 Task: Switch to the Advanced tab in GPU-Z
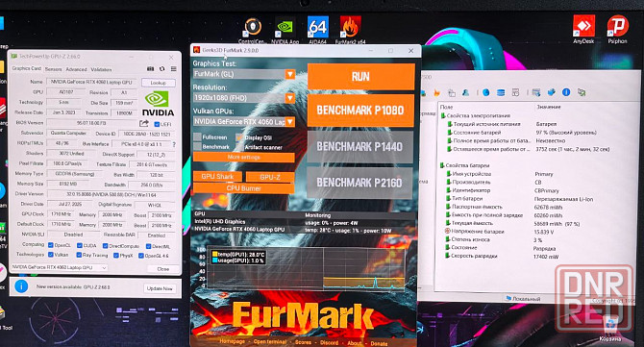(x=76, y=69)
